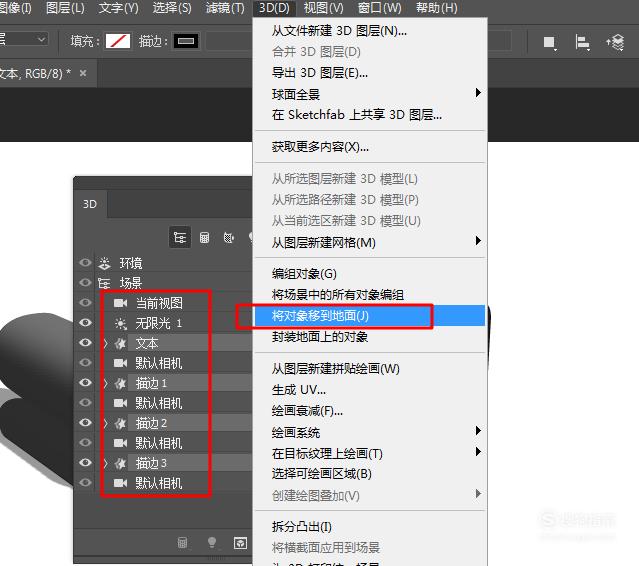Screen dimensions: 639x566
Task: Expand the 描边 2 tree item
Action: [x=106, y=423]
